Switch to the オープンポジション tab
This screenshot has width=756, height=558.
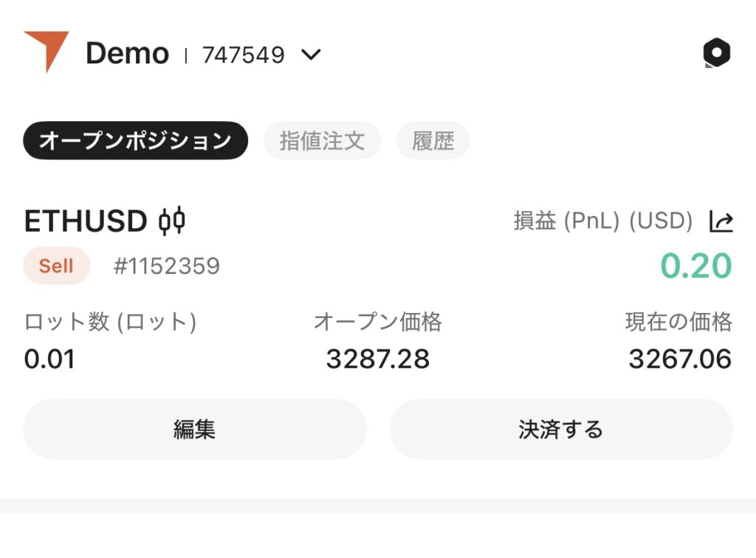(135, 140)
